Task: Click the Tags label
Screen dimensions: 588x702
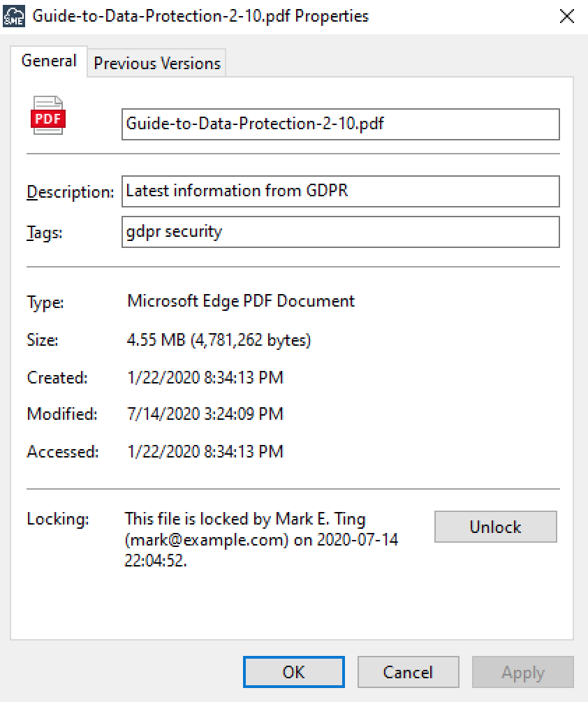Action: point(45,233)
